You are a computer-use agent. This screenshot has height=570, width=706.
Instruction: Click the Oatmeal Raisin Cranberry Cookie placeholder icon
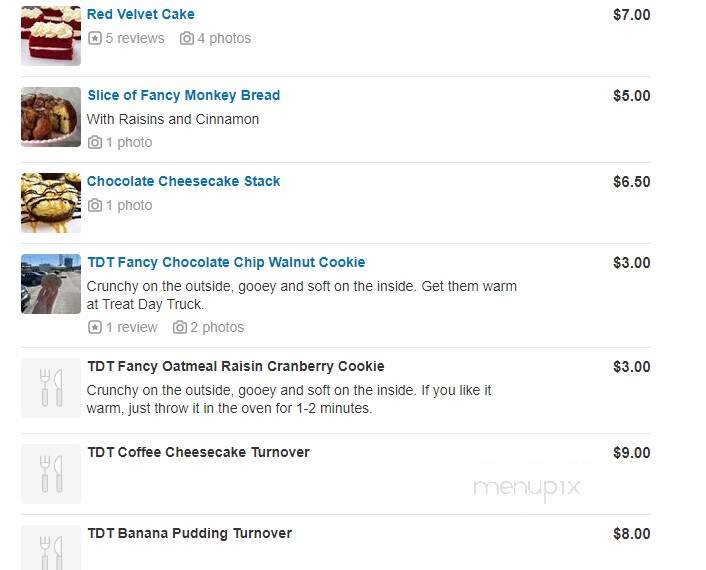tap(51, 387)
